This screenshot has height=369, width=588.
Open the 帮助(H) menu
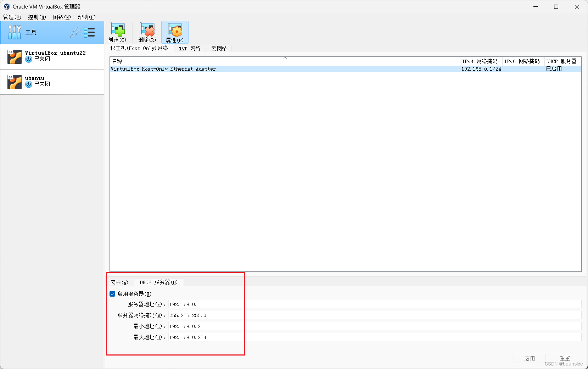(86, 17)
